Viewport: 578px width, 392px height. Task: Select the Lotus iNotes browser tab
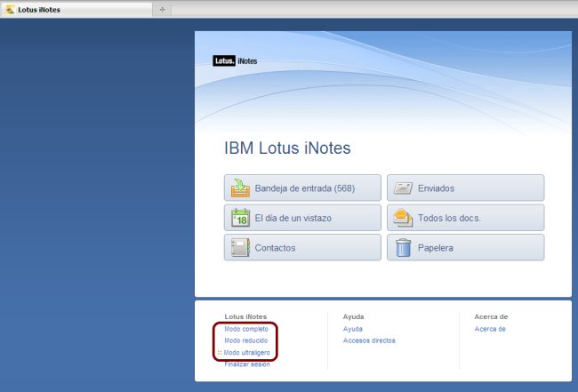coord(76,10)
